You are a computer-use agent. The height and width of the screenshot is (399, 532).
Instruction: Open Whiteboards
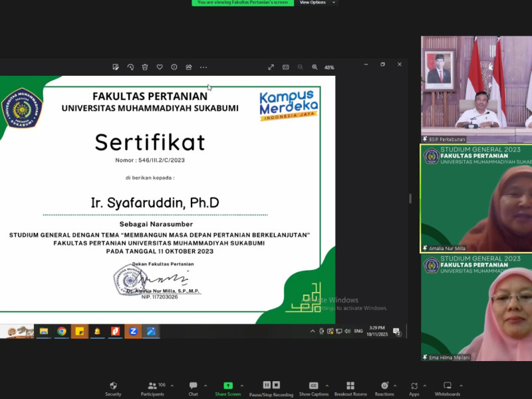tap(448, 389)
